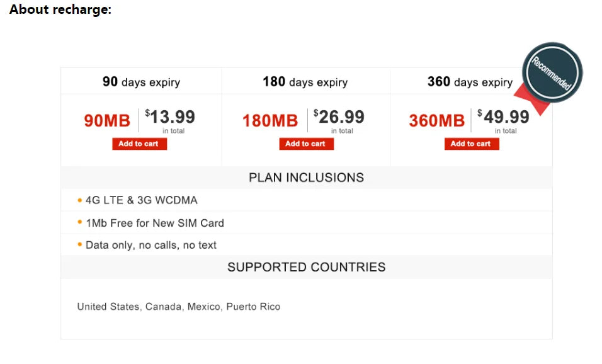Click the supported countries list text
This screenshot has height=364, width=602.
click(178, 307)
